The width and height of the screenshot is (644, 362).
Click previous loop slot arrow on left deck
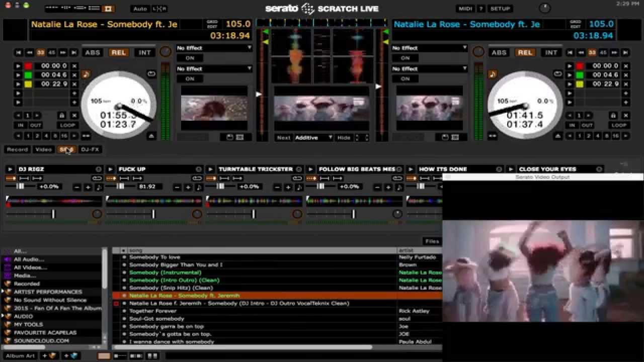point(19,115)
